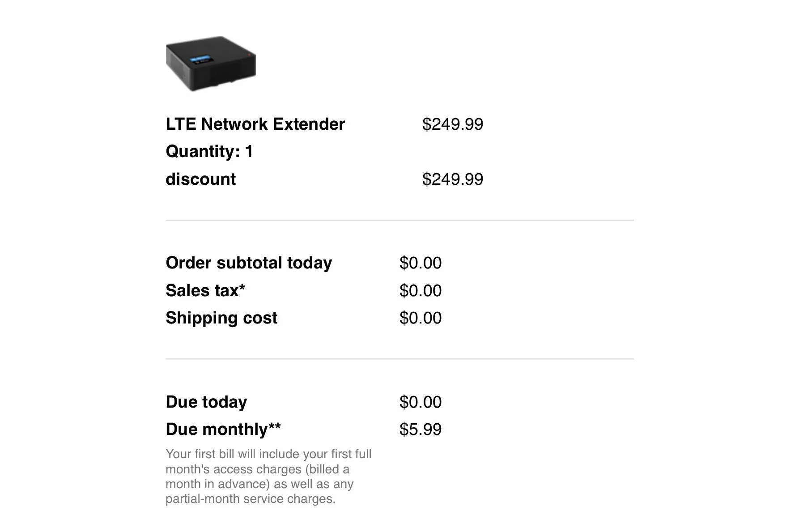Click the divider line above Order subtotal
Viewport: 799px width, 532px height.
pyautogui.click(x=399, y=220)
